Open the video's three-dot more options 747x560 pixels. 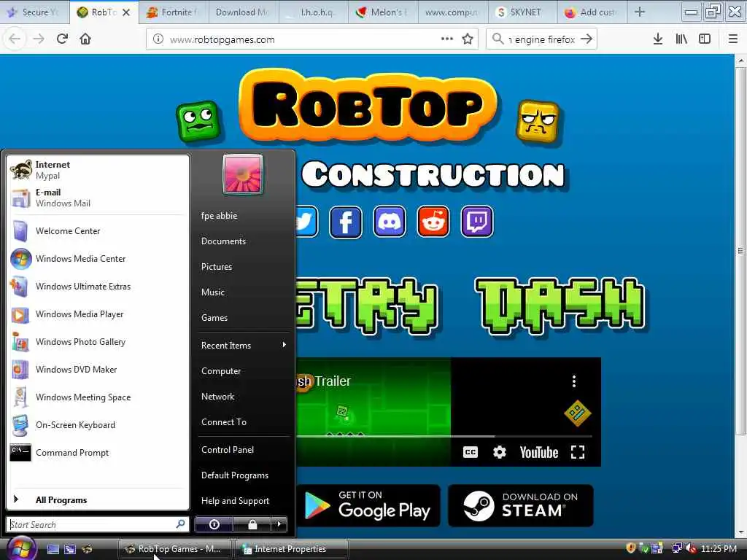(x=573, y=381)
